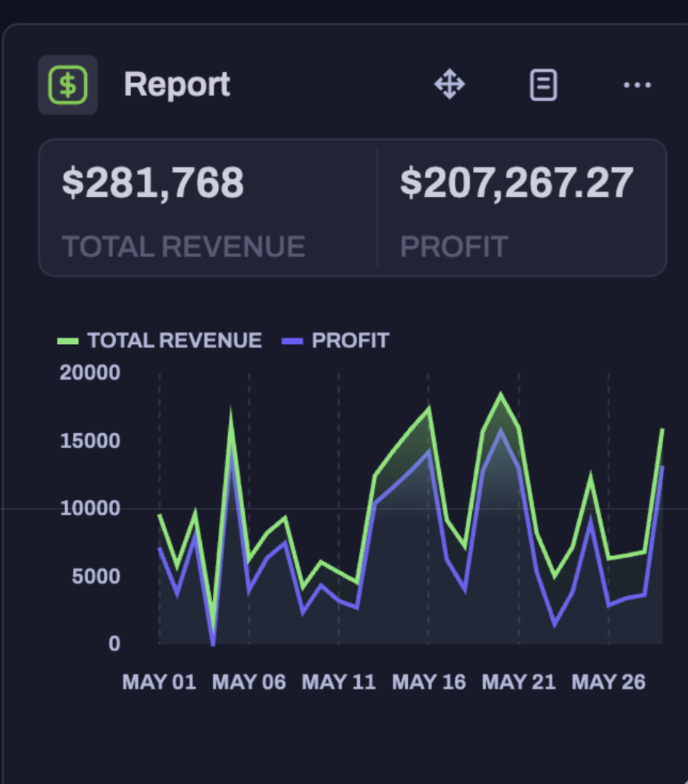Click the MAY 01 axis label
This screenshot has width=688, height=784.
[159, 681]
